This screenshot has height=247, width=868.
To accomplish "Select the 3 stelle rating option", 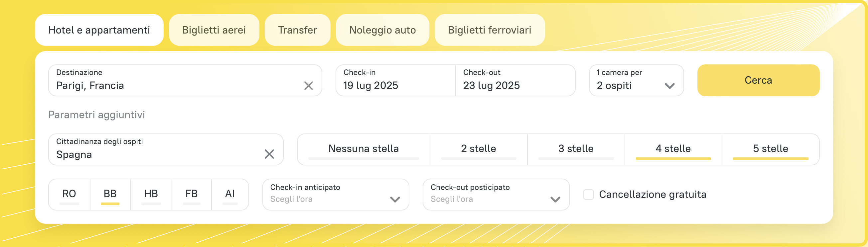I will tap(576, 149).
